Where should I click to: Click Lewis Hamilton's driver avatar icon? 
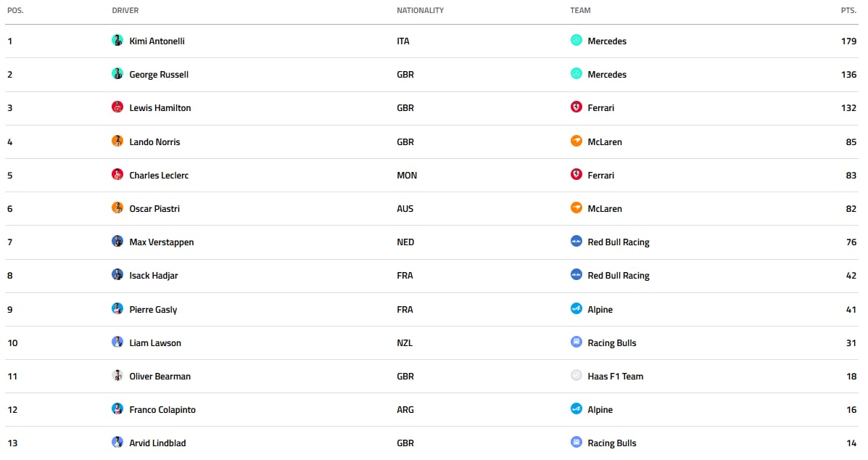click(117, 107)
